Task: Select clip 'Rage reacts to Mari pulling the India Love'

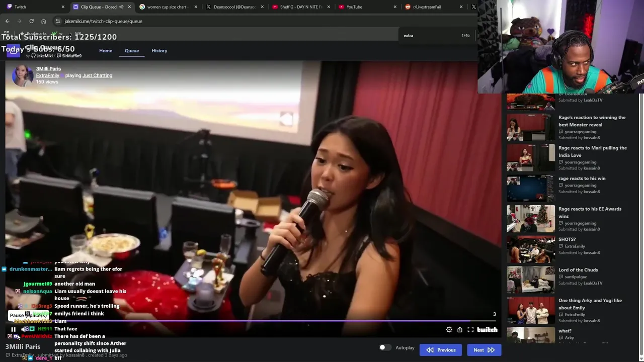Action: (567, 158)
